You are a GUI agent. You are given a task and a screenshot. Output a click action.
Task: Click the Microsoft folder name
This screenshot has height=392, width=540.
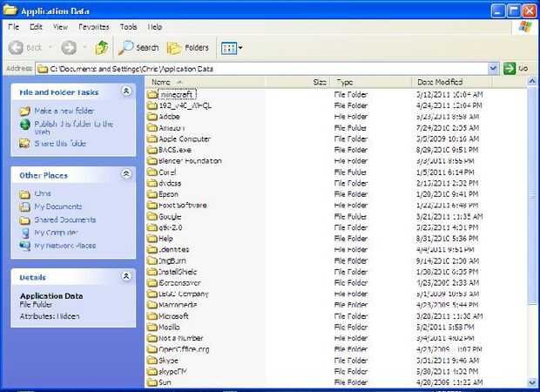coord(173,316)
